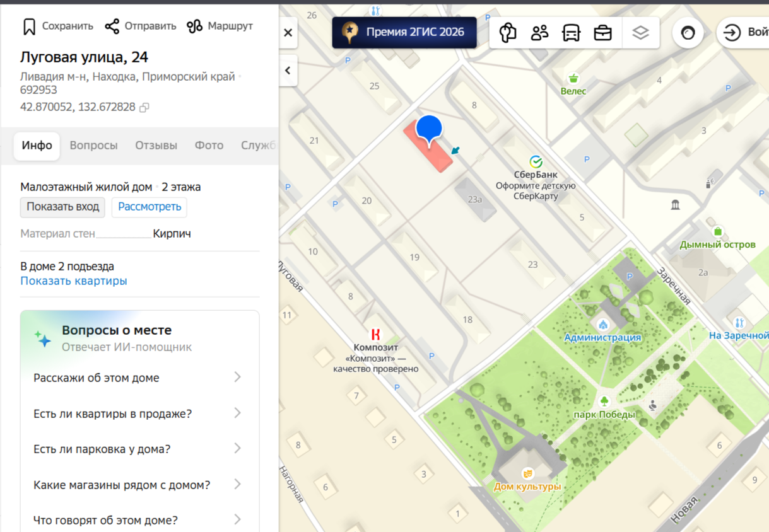769x532 pixels.
Task: Open the Показать квартиры link
Action: click(x=74, y=281)
